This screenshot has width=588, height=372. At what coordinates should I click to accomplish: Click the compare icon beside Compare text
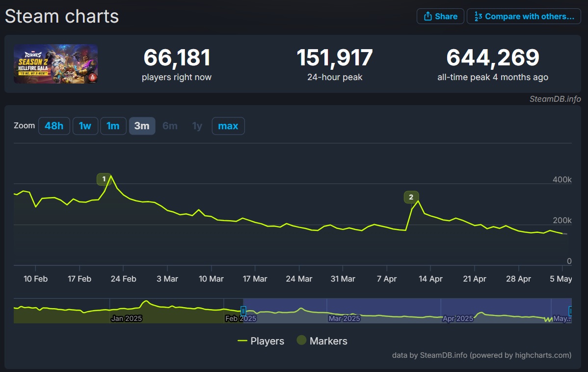coord(478,16)
